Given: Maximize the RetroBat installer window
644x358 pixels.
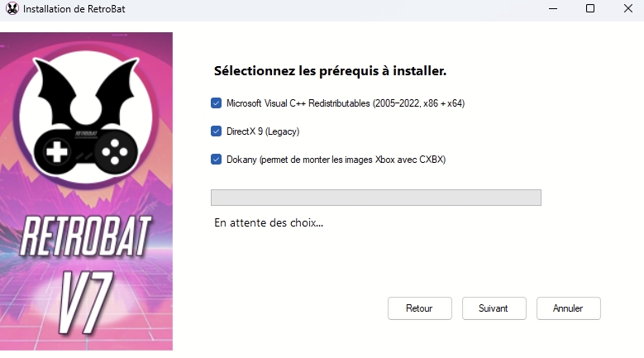Looking at the screenshot, I should (590, 9).
